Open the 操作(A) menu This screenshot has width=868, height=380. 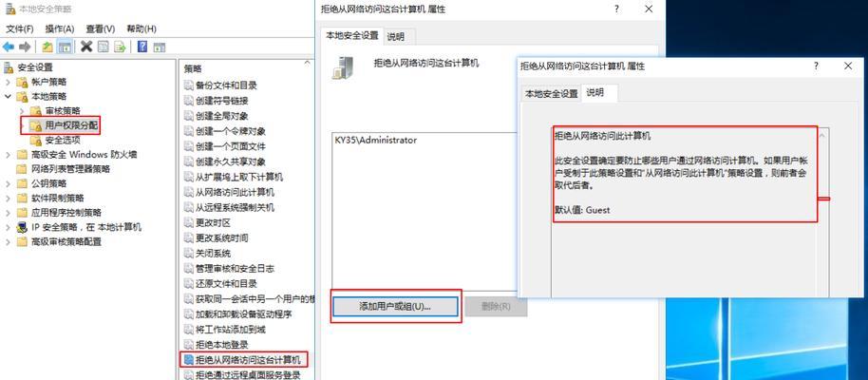click(x=59, y=28)
